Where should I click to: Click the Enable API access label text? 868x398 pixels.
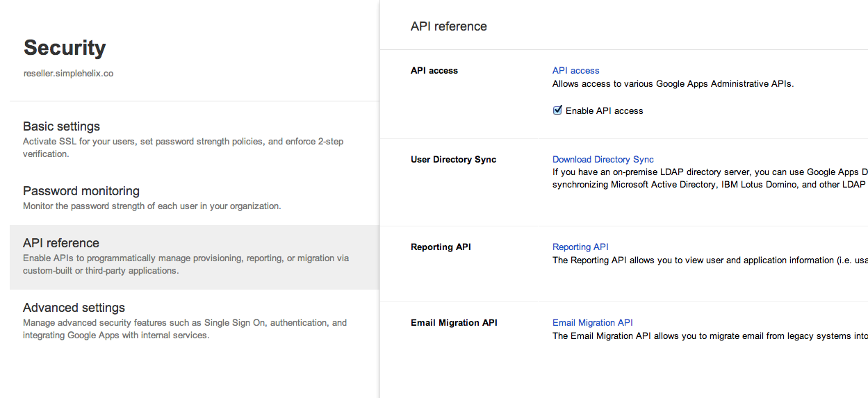coord(605,110)
